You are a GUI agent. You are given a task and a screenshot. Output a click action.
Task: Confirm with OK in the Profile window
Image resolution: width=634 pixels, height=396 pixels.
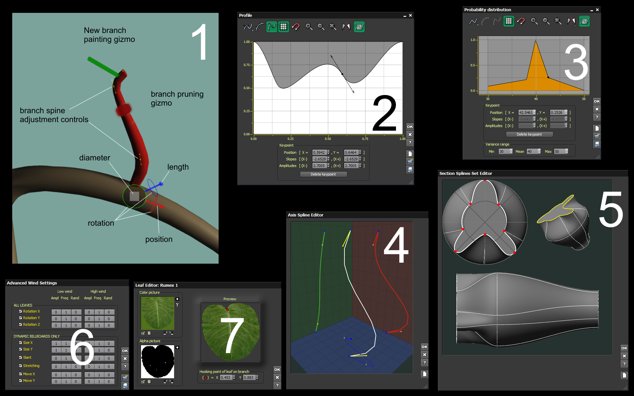(x=410, y=127)
